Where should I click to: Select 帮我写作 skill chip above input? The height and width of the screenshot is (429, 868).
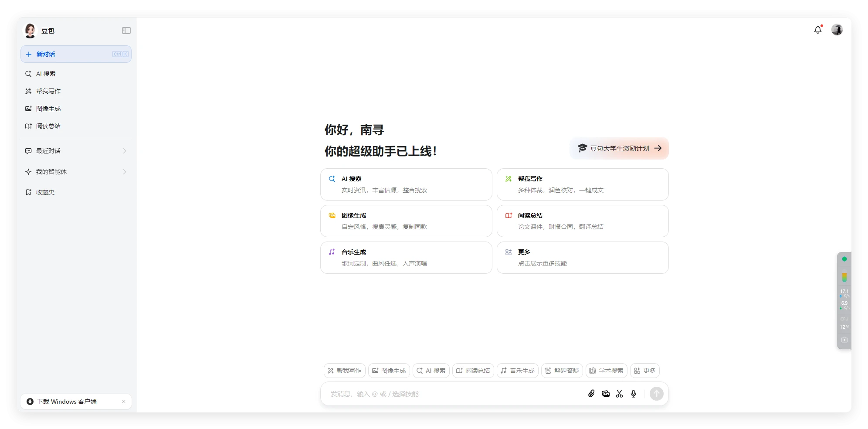[345, 371]
